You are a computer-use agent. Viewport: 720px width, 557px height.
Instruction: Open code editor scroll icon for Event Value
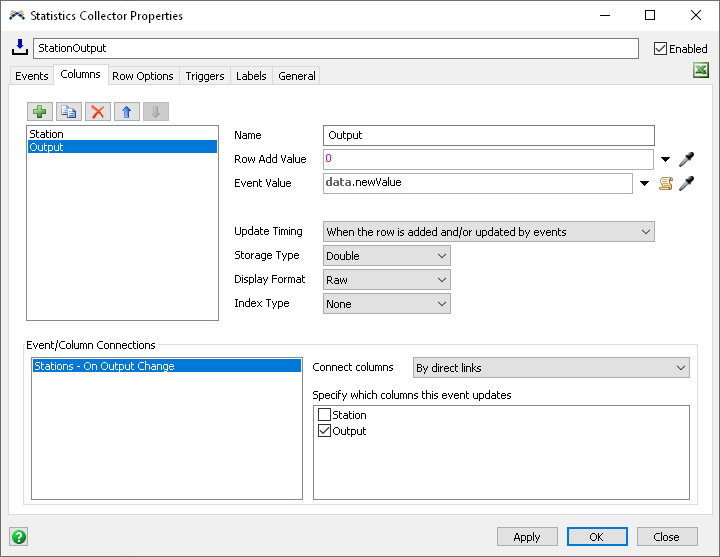pyautogui.click(x=666, y=183)
